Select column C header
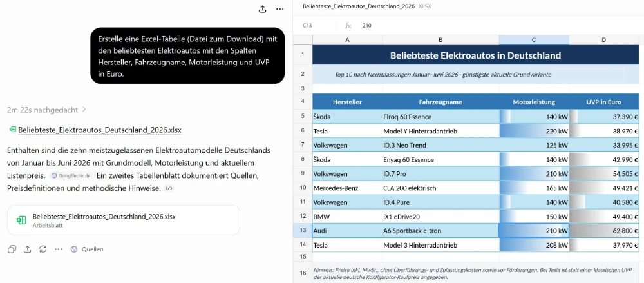 coord(534,40)
